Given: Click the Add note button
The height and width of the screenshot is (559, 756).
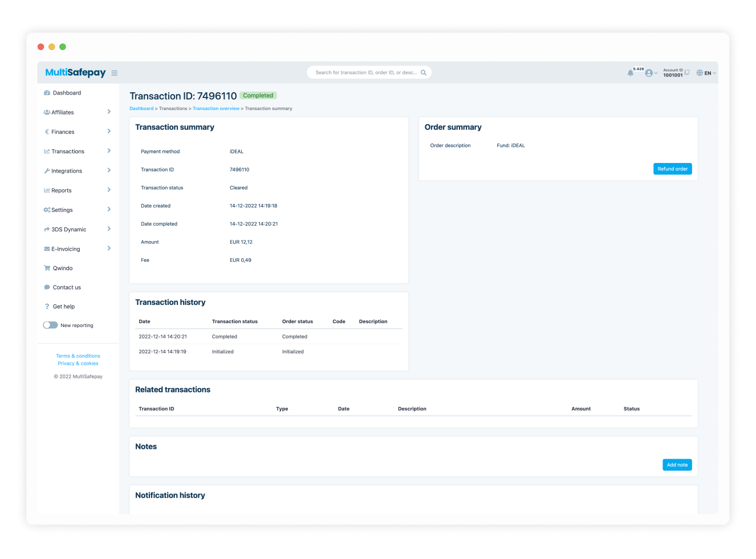Looking at the screenshot, I should (677, 465).
